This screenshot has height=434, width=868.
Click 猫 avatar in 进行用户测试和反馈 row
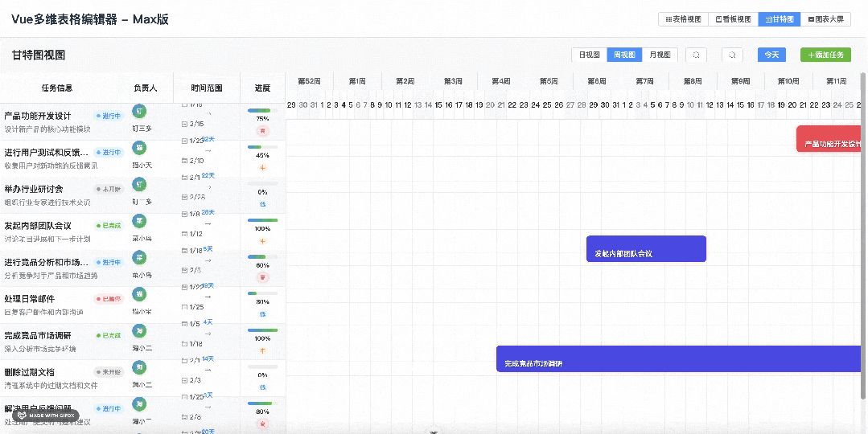pos(139,148)
